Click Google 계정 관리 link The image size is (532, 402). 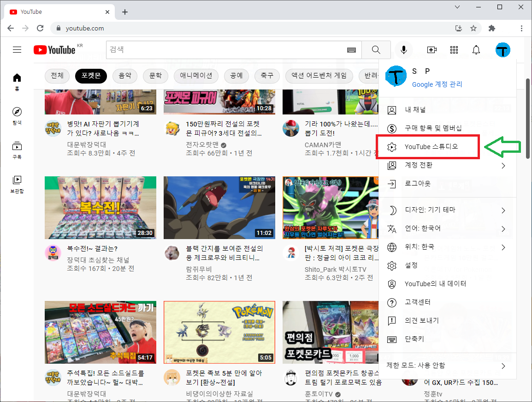pyautogui.click(x=437, y=84)
